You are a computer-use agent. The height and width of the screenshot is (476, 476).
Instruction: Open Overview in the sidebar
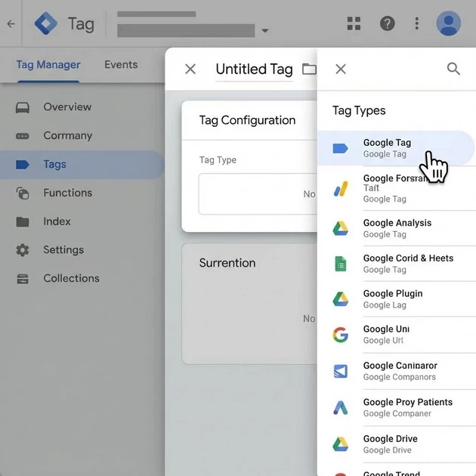tap(66, 107)
